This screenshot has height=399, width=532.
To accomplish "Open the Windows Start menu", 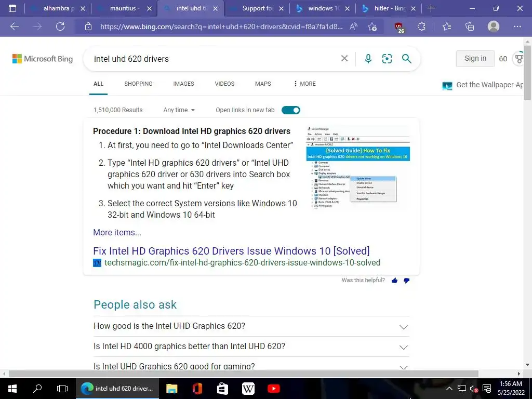I will (12, 389).
